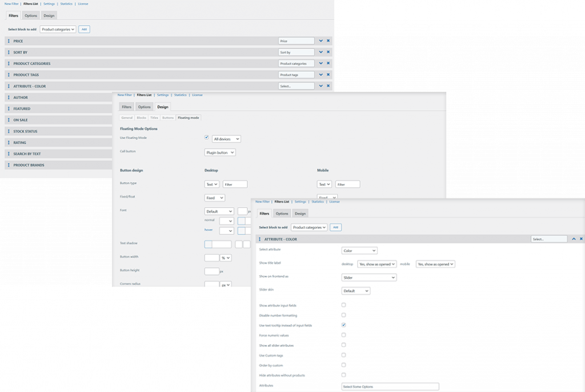Click the Add button in front window
Image resolution: width=585 pixels, height=392 pixels.
pos(336,227)
